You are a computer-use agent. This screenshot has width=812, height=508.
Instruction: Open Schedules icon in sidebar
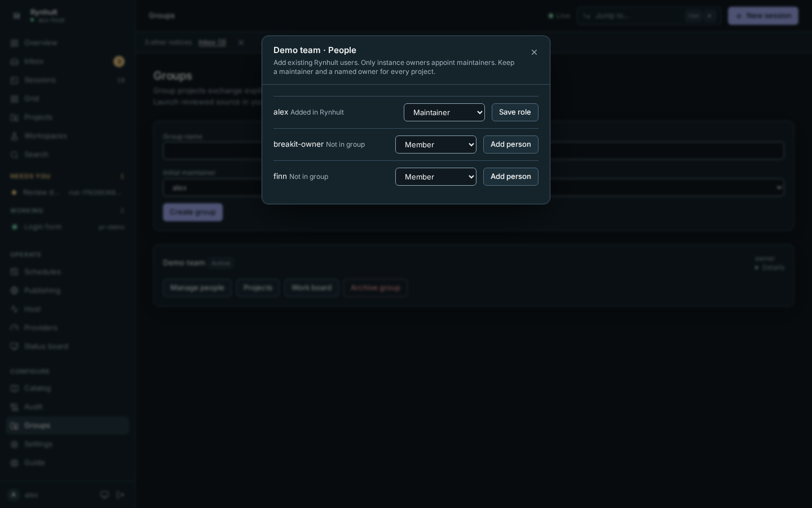pos(15,272)
